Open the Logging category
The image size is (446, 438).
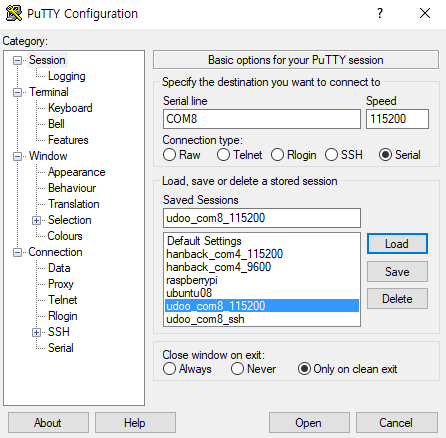click(x=67, y=76)
